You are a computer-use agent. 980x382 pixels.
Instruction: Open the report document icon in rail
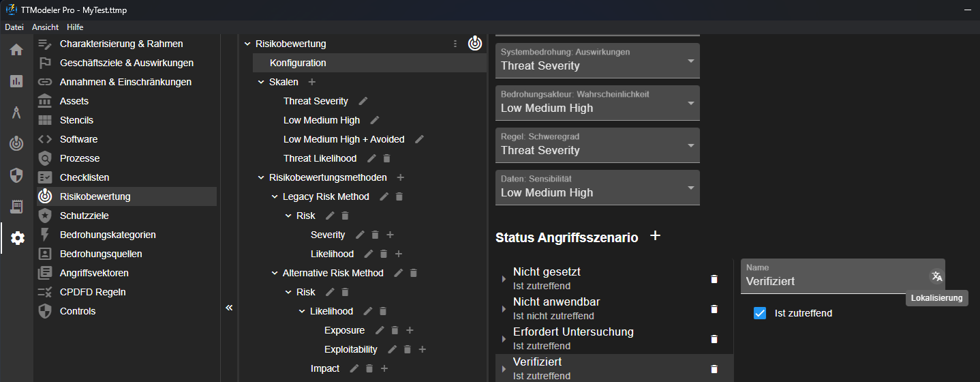(16, 207)
